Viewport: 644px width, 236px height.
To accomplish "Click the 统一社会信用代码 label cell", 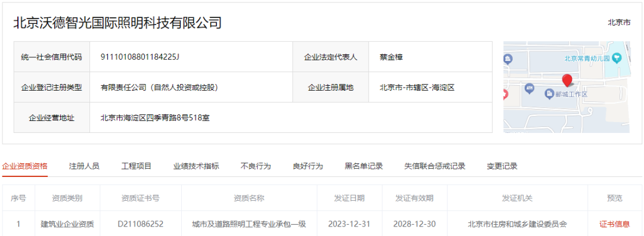I will tap(52, 57).
